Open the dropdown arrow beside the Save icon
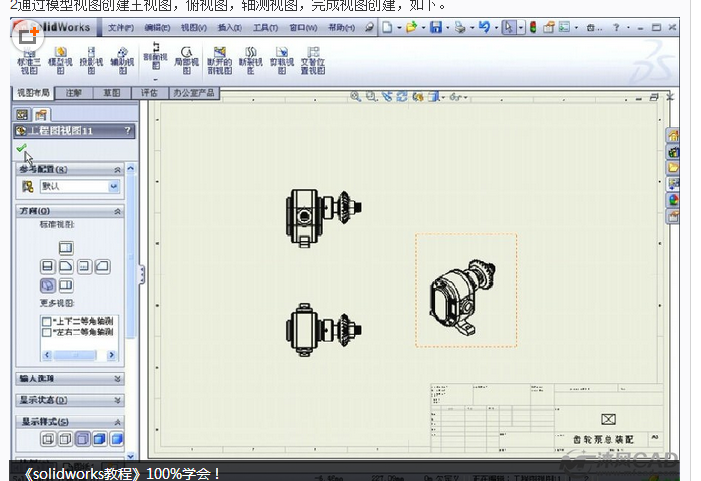 click(x=448, y=28)
